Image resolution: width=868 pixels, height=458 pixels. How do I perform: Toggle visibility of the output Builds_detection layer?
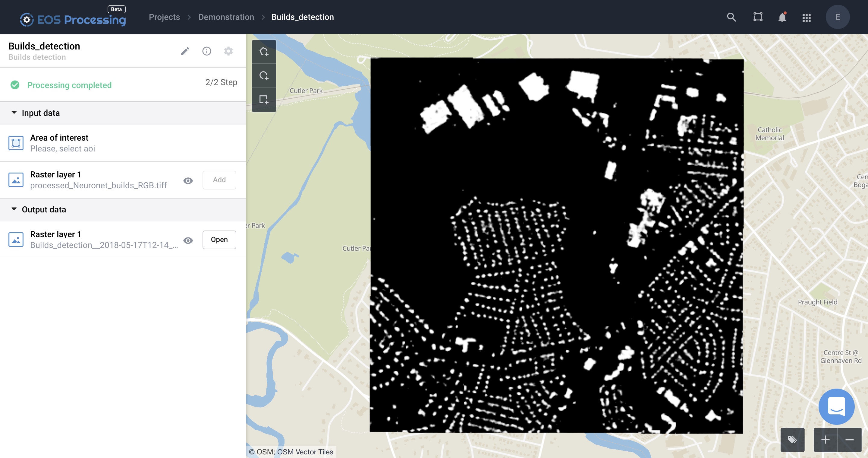(x=188, y=240)
